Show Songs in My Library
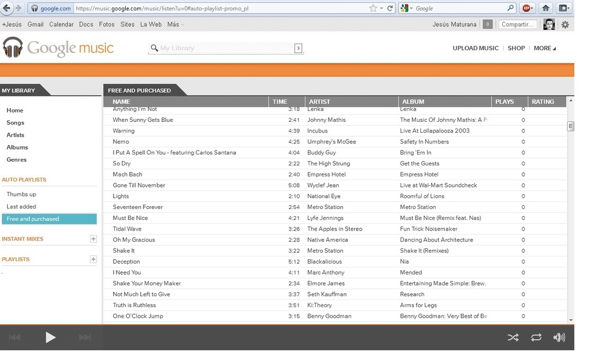 [x=15, y=122]
